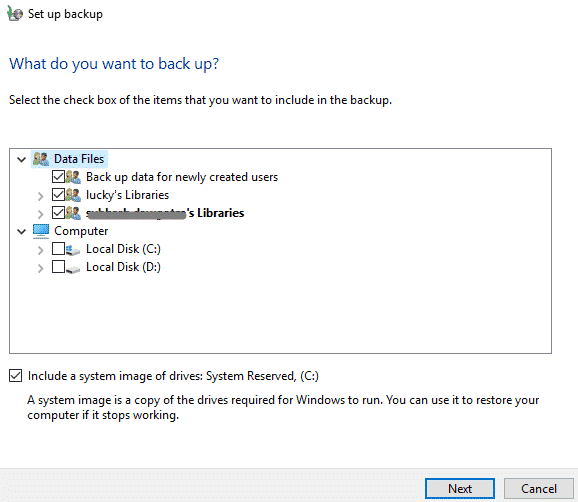Click the users icon beside the redacted Libraries entry
The width and height of the screenshot is (578, 502).
(x=73, y=213)
